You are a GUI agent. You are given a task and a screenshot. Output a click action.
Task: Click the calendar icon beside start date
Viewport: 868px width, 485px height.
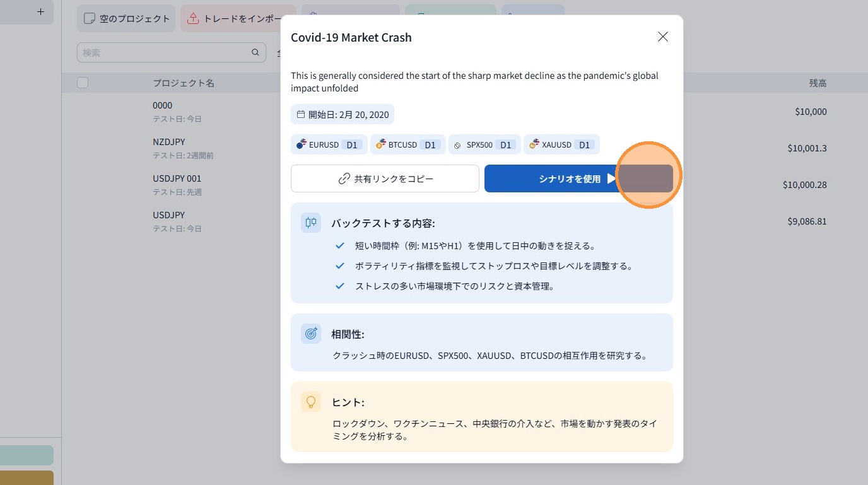click(x=301, y=114)
